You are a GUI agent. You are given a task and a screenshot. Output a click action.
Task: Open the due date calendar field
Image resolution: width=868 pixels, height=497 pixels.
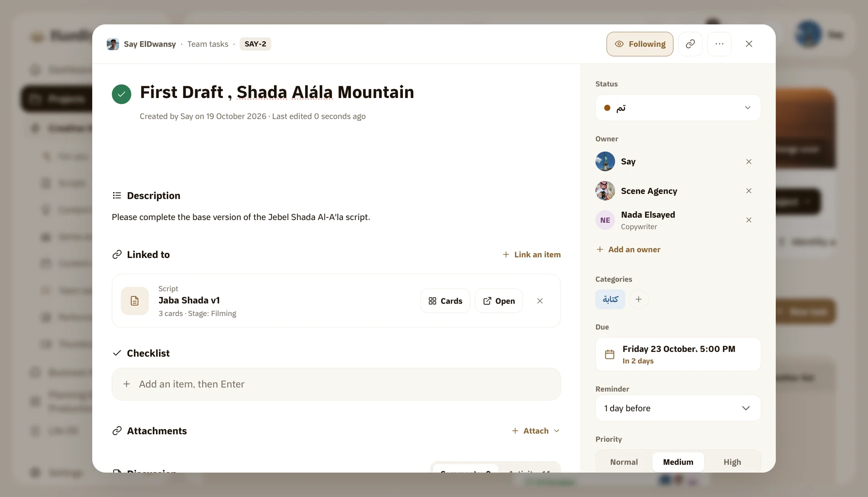pyautogui.click(x=678, y=354)
